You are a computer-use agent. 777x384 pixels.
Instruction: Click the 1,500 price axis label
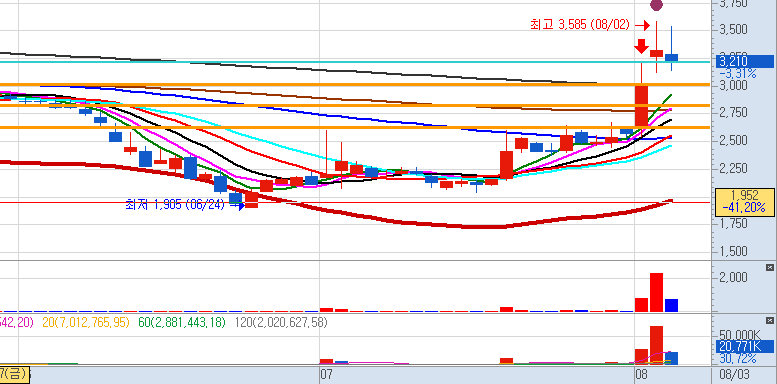733,251
